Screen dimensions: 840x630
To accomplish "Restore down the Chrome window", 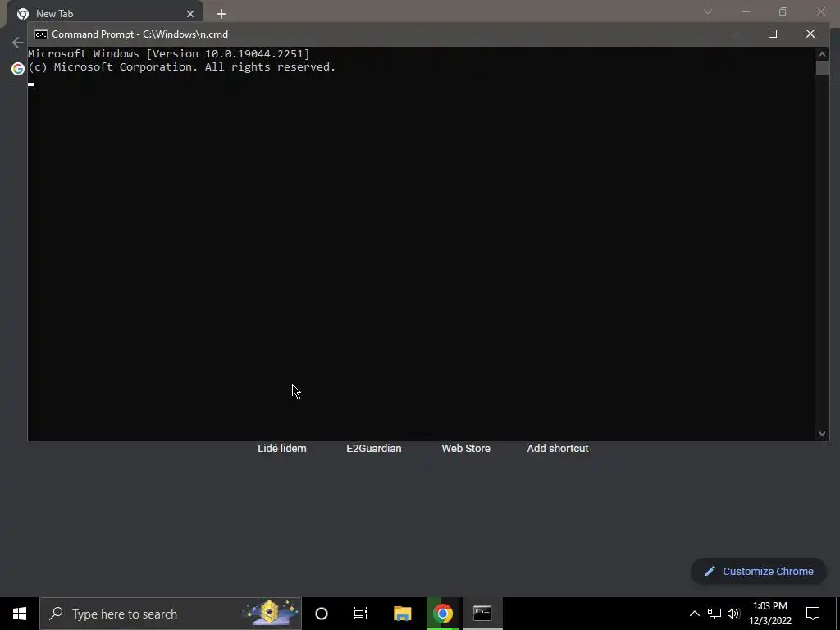I will click(x=783, y=11).
